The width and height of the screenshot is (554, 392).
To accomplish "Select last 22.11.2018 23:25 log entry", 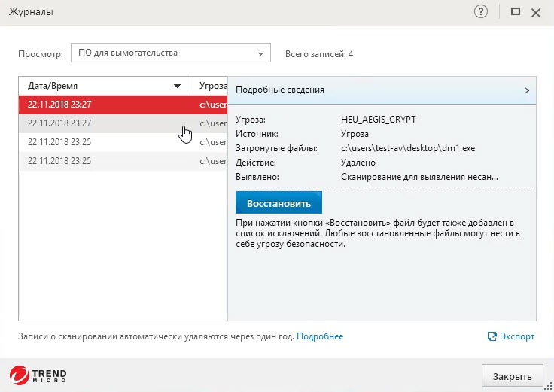I will (x=98, y=160).
